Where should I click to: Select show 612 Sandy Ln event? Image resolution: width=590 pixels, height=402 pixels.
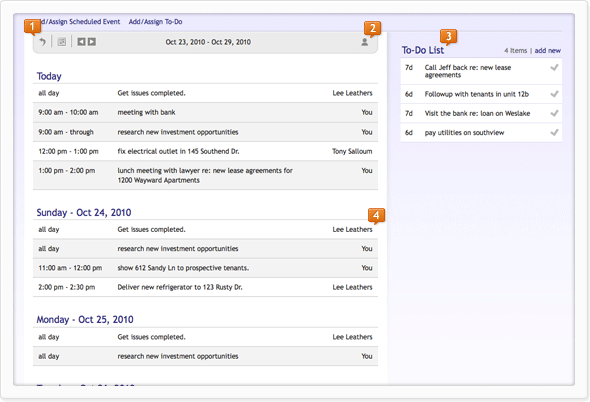click(x=205, y=268)
